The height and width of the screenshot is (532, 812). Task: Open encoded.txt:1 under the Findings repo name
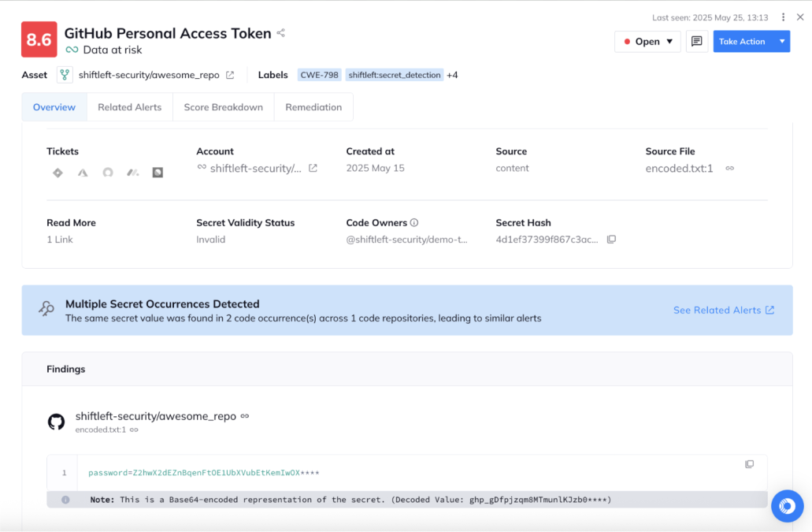(x=101, y=430)
